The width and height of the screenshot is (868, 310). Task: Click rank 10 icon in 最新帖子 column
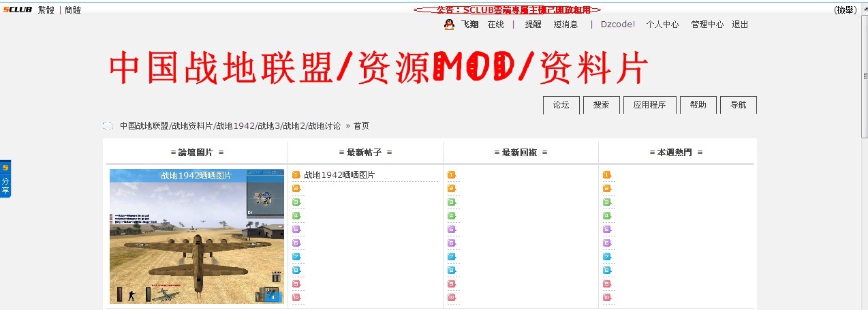296,298
